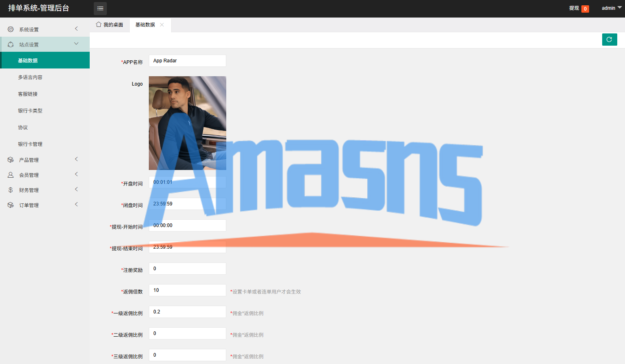Click the 排单系统-管理后台 title
This screenshot has height=364, width=625.
39,8
